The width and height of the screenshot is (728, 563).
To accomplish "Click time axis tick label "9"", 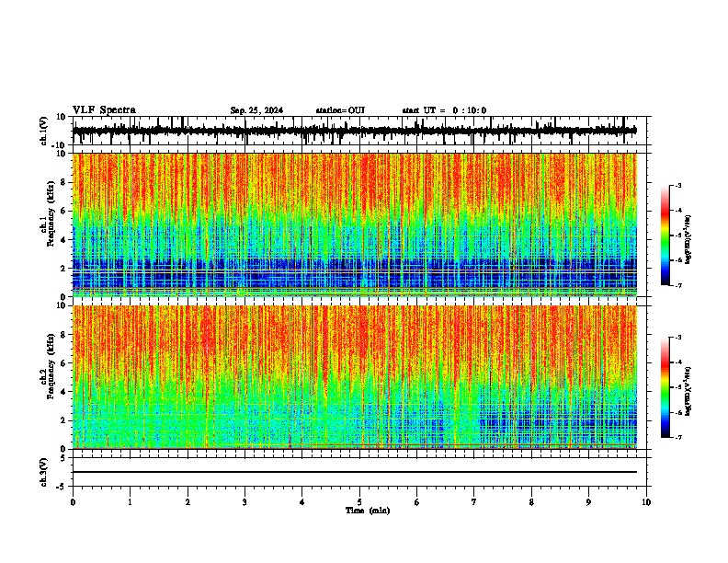I will pos(588,502).
